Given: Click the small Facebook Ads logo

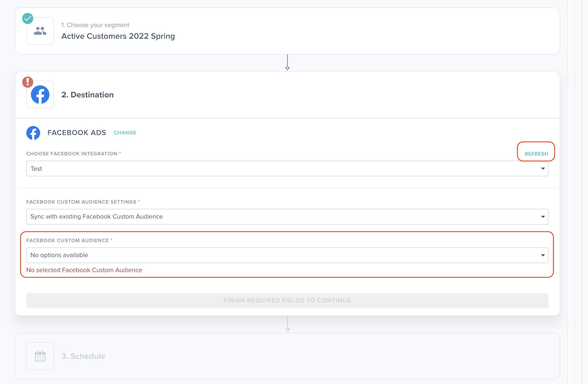Looking at the screenshot, I should (33, 133).
